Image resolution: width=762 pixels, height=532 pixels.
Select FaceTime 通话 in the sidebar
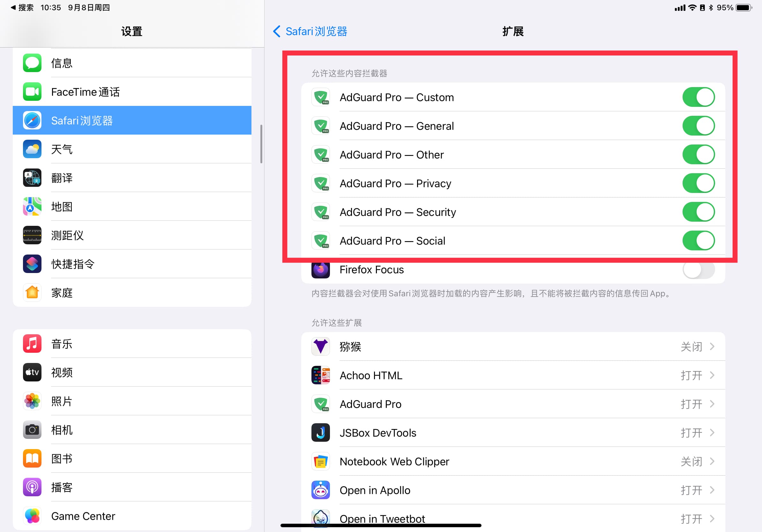click(132, 92)
